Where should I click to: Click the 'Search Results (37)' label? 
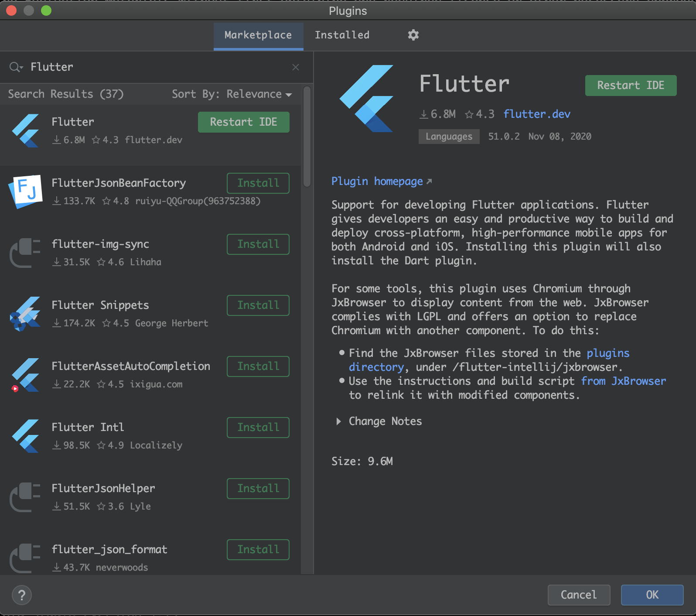tap(66, 94)
